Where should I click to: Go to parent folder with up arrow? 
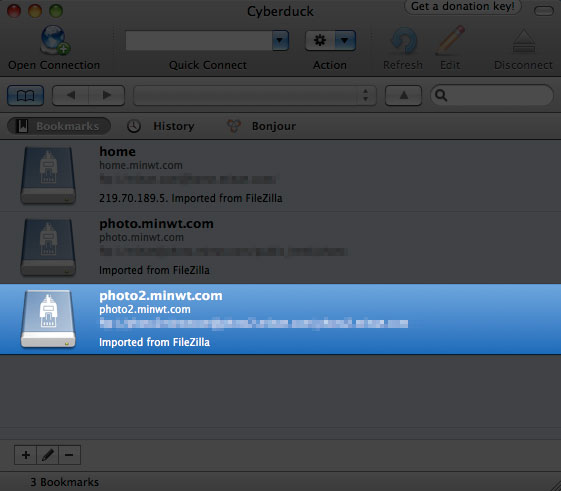point(403,96)
